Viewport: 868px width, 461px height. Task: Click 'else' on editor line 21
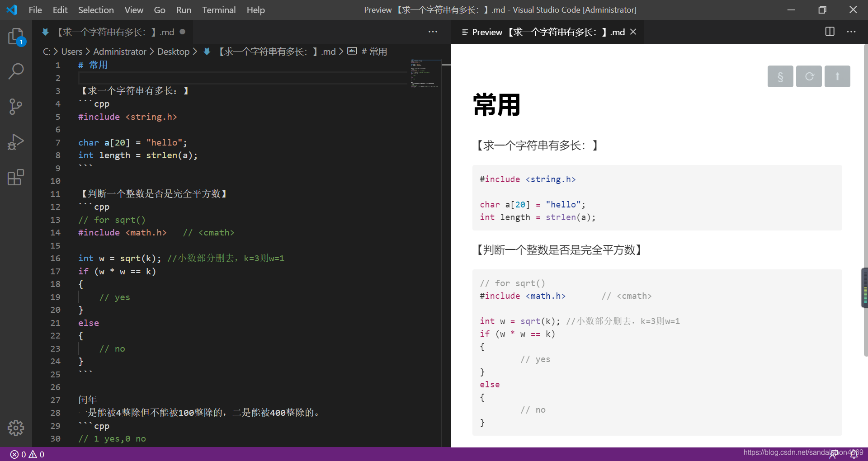(89, 323)
